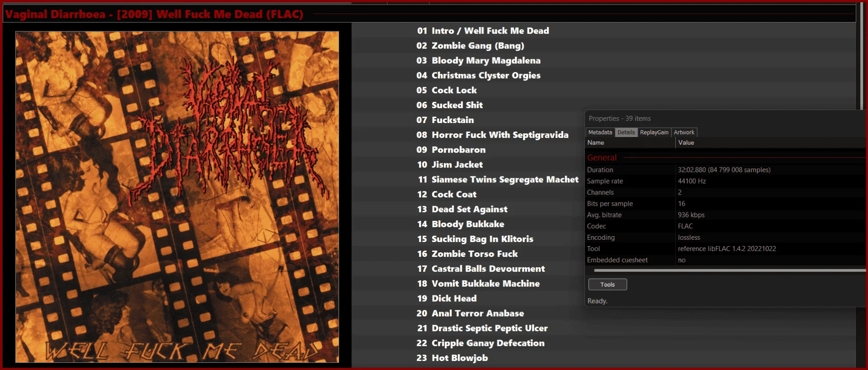
Task: Click the Codec value FLAC
Action: (x=685, y=227)
